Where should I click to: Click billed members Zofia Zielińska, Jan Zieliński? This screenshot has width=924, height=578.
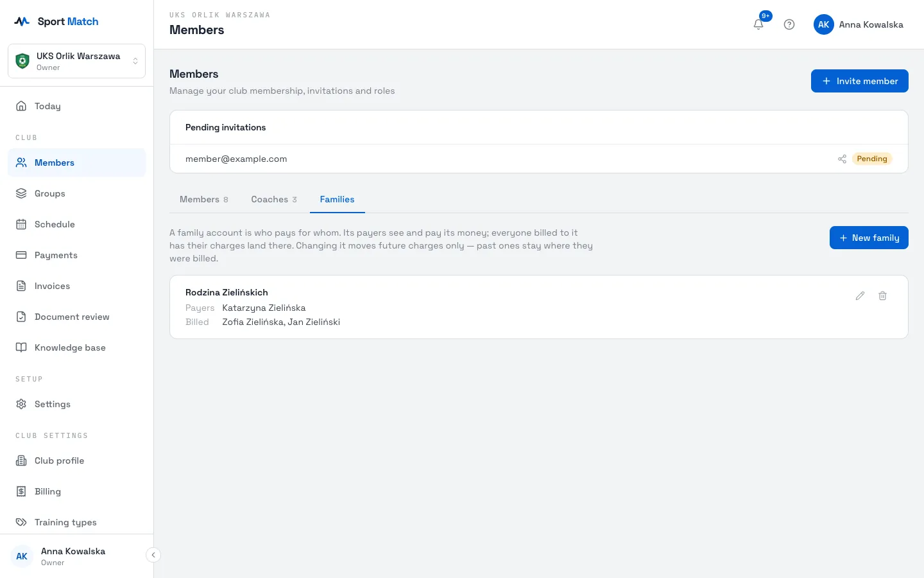(281, 322)
